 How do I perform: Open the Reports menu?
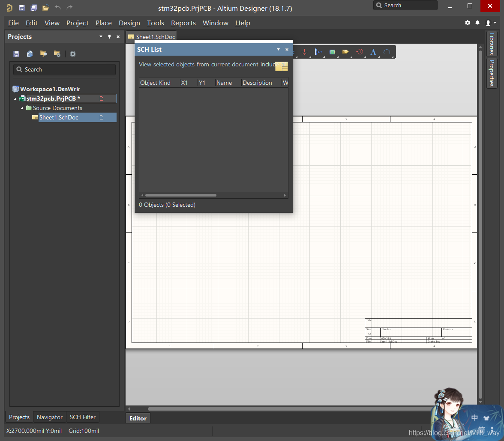coord(183,23)
